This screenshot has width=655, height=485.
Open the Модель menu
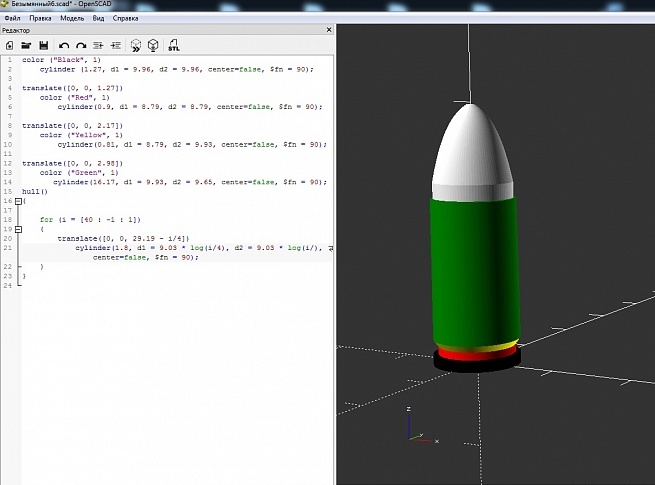(x=72, y=18)
